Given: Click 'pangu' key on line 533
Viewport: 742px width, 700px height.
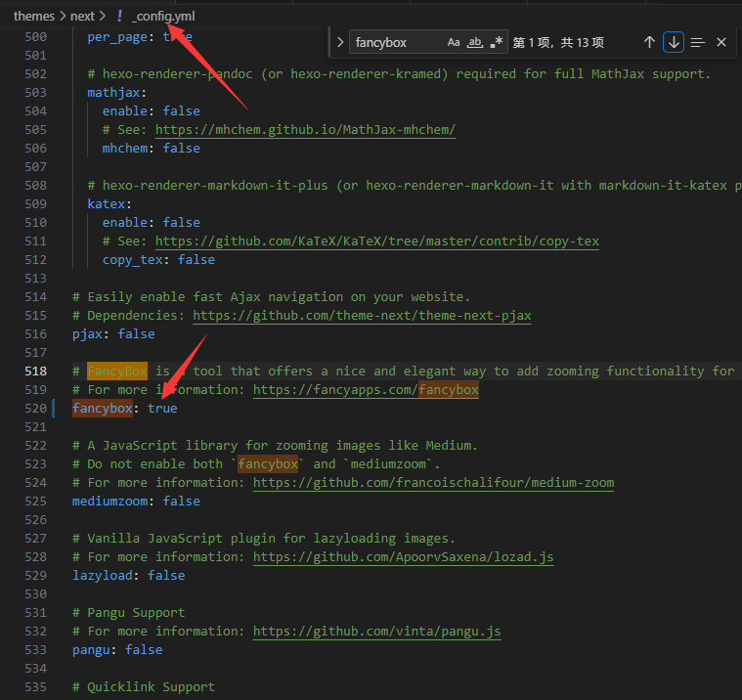Looking at the screenshot, I should tap(91, 650).
